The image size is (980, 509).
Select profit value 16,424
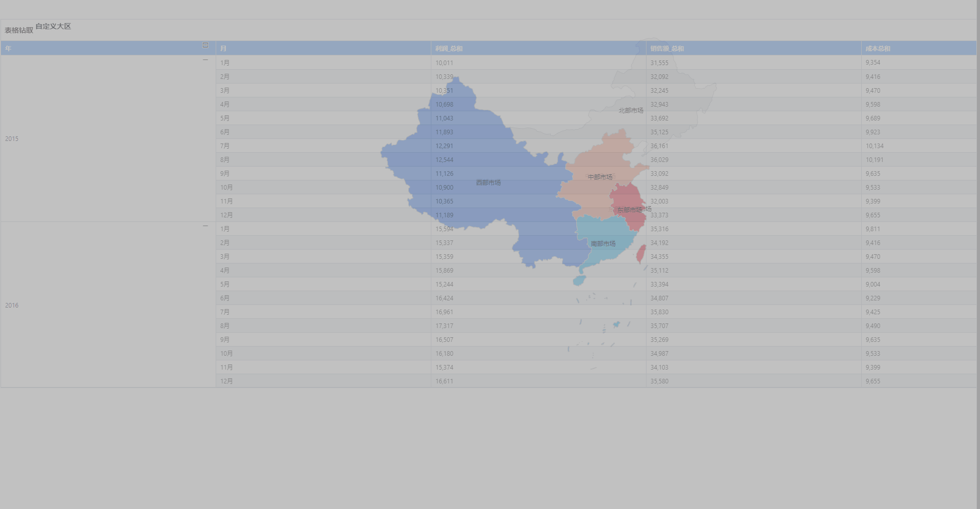[444, 298]
